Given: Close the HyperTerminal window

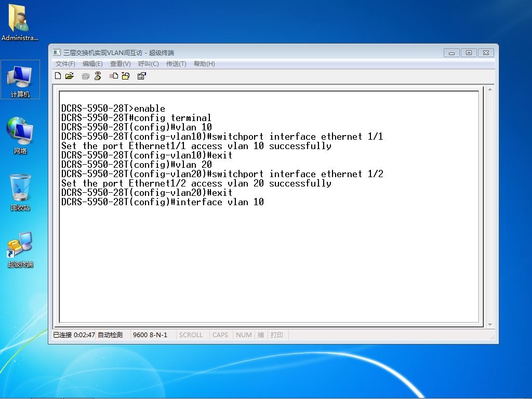Looking at the screenshot, I should tap(486, 53).
